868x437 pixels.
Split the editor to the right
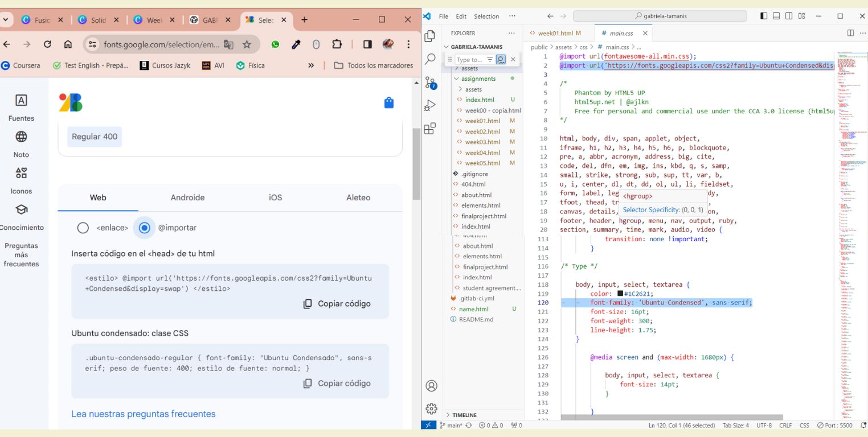pos(850,33)
